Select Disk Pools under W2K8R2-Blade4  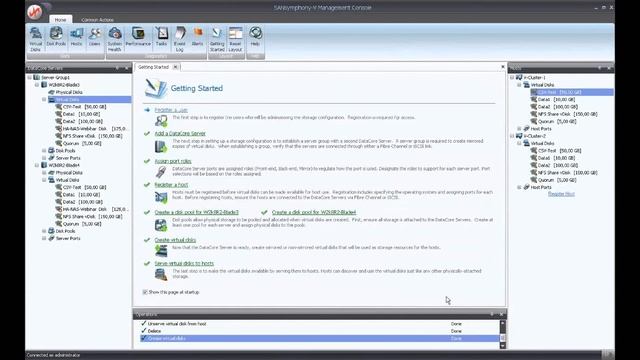65,231
